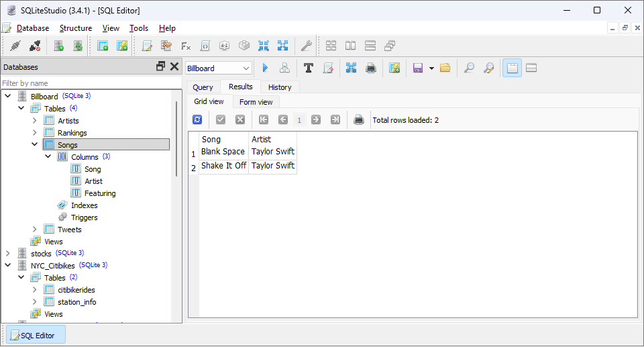Image resolution: width=644 pixels, height=347 pixels.
Task: Print the results grid with printer icon
Action: click(x=358, y=119)
